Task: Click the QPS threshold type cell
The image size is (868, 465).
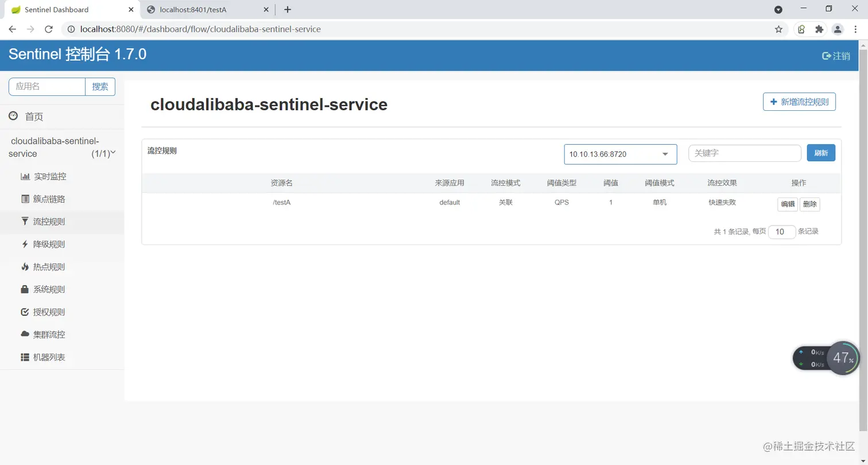Action: (561, 202)
